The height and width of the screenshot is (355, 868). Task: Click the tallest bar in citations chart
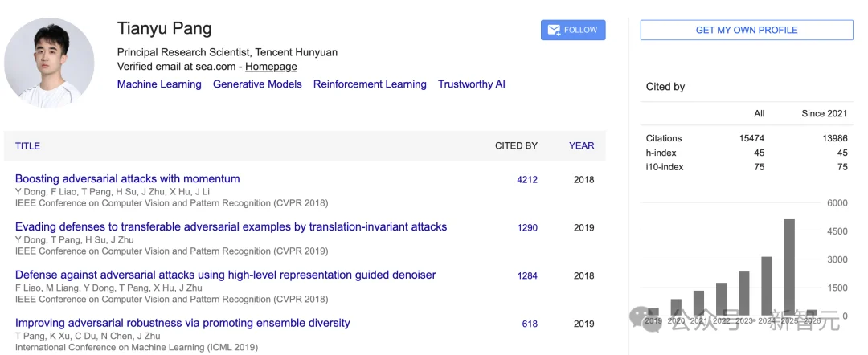coord(789,267)
